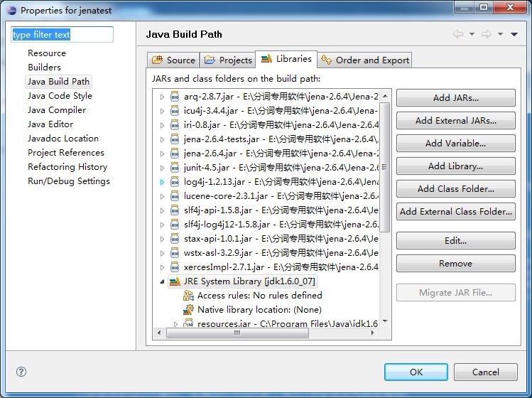Screen dimensions: 532x398
Task: Click the Add Variable... button
Action: click(456, 144)
